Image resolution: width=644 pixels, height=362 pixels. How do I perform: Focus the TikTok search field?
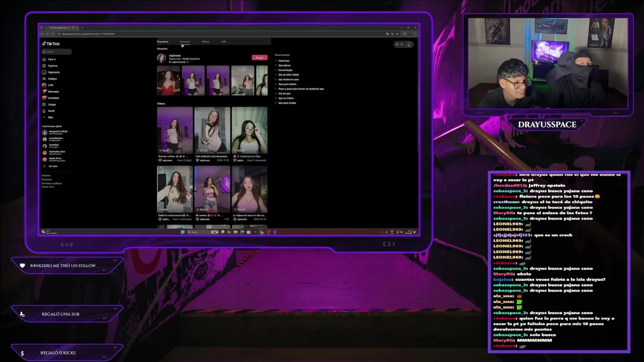tap(56, 52)
